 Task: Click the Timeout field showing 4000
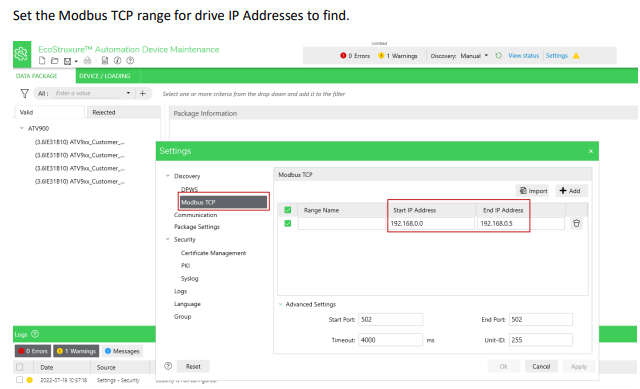391,340
